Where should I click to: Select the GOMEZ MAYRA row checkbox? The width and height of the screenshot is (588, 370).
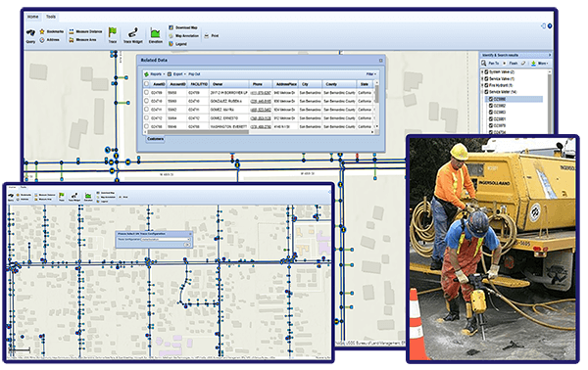click(x=146, y=110)
